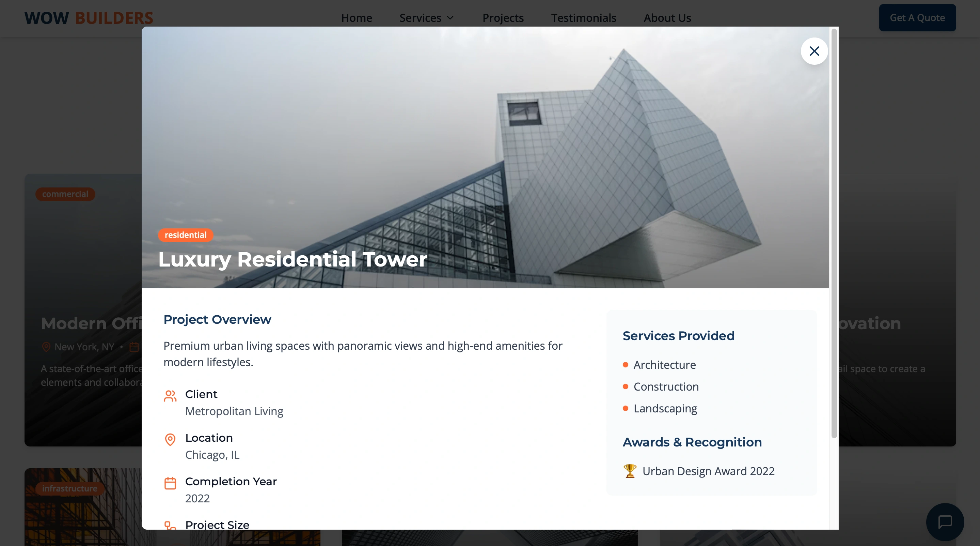Click the commercial tag on background card
Viewport: 980px width, 546px height.
tap(65, 194)
